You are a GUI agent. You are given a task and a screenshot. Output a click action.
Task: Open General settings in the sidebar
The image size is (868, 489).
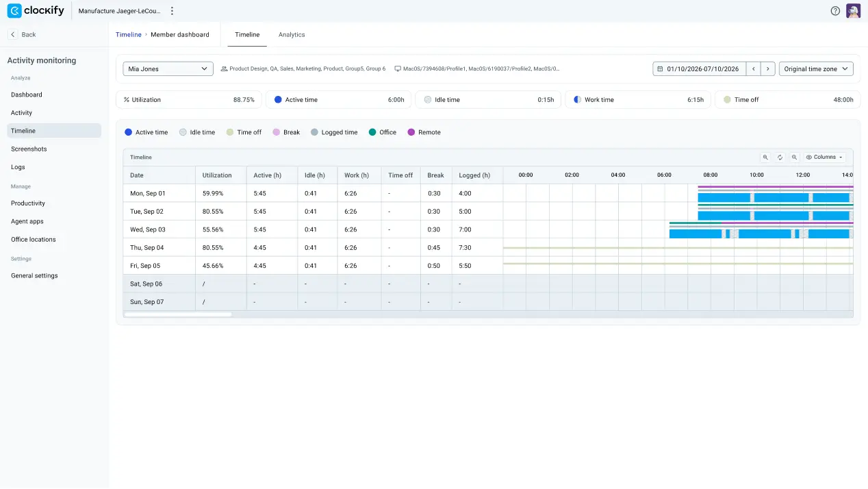click(x=54, y=275)
